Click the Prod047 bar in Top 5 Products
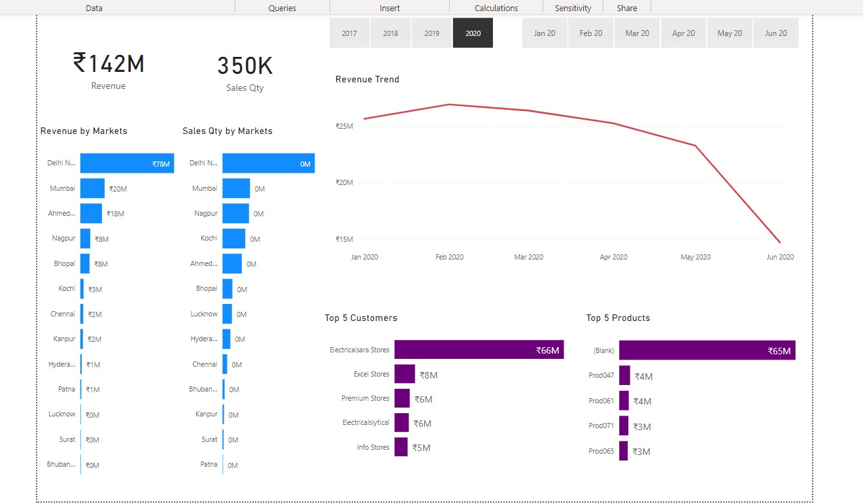The height and width of the screenshot is (504, 863). [624, 375]
